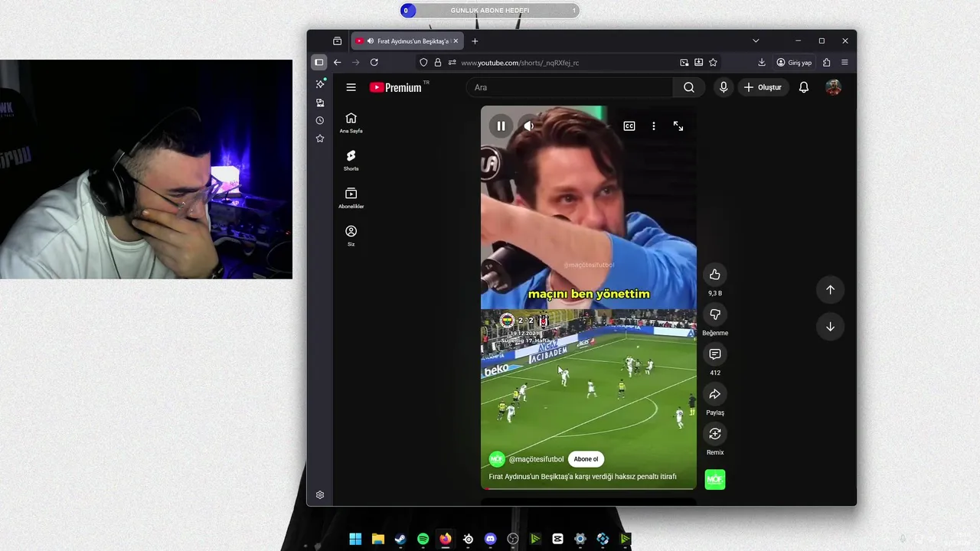Subscribe with the Abone ol button

tap(586, 459)
